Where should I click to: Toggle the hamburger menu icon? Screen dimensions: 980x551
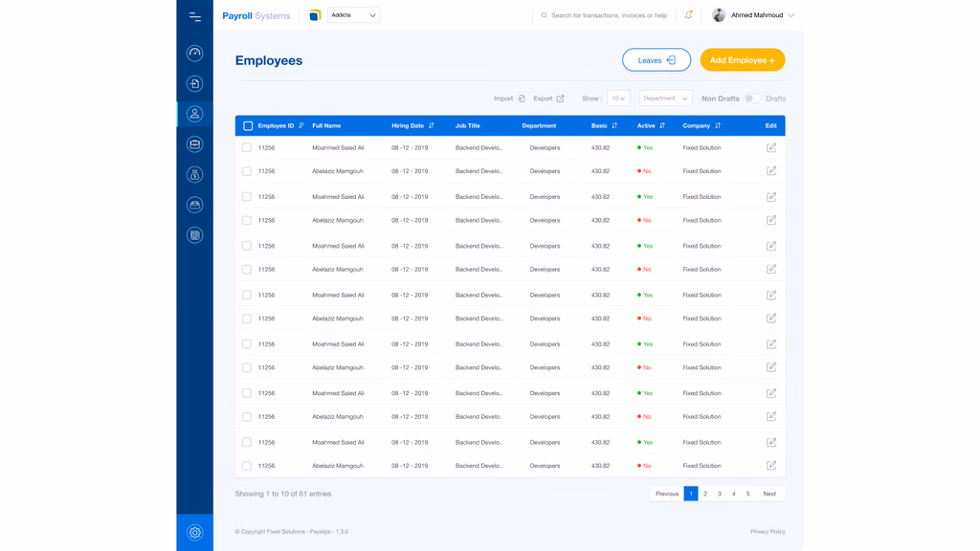coord(194,16)
